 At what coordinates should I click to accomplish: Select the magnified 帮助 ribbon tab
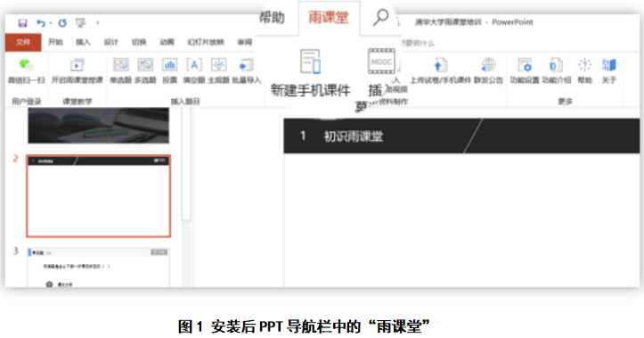pyautogui.click(x=272, y=18)
